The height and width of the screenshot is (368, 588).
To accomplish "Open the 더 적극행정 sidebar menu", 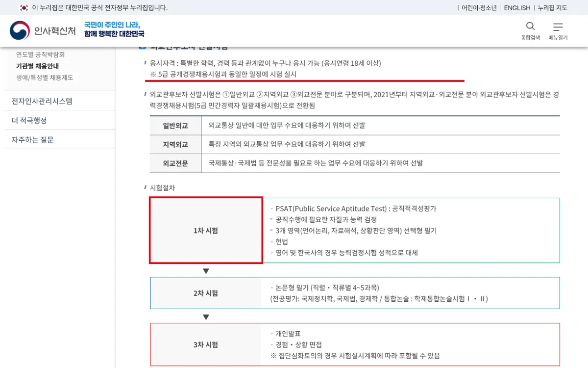I will (x=60, y=120).
